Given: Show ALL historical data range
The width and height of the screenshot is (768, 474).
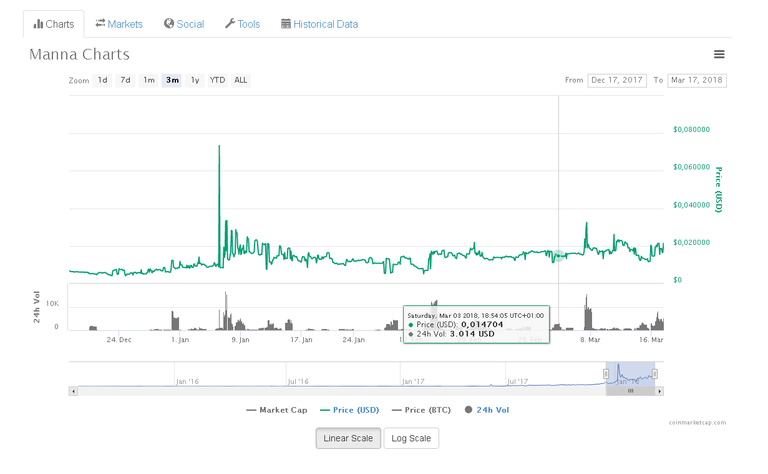Looking at the screenshot, I should [240, 80].
